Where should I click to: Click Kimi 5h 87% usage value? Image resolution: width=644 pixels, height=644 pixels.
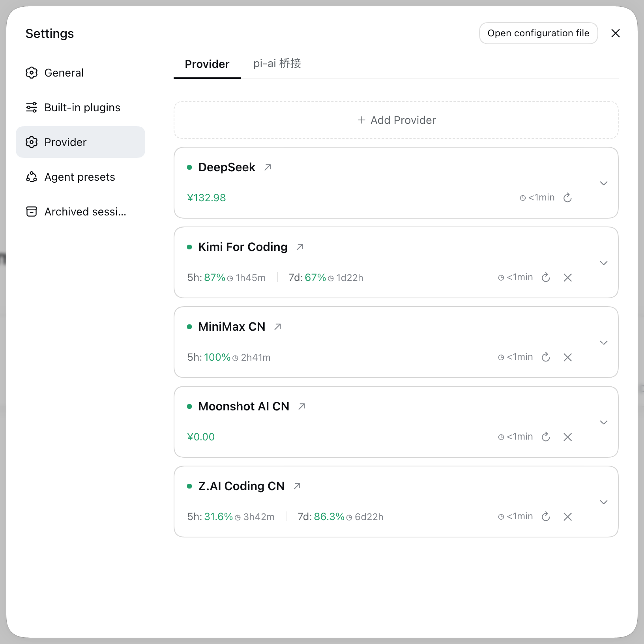[215, 277]
